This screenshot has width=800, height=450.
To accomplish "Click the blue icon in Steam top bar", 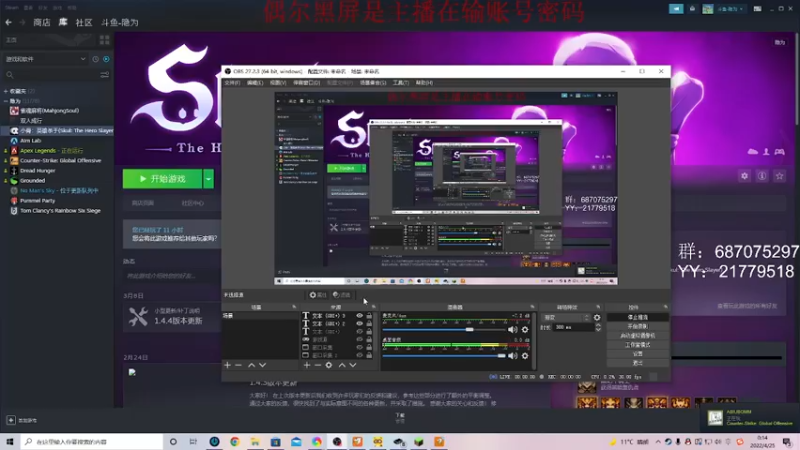I will click(676, 9).
